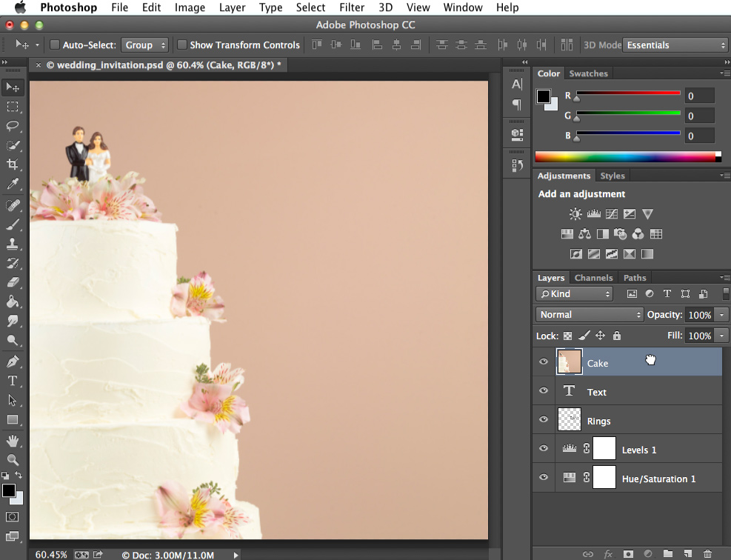Click the Cake layer thumbnail

pos(570,361)
